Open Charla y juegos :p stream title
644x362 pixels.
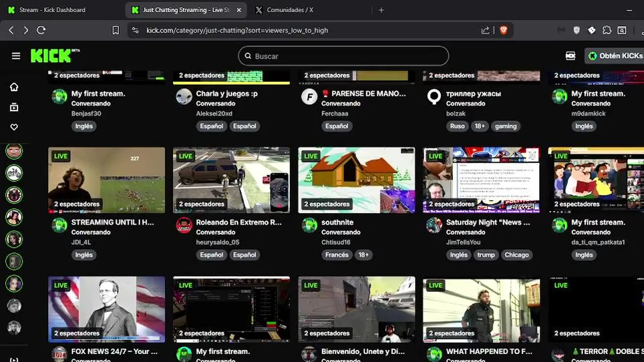click(x=227, y=94)
